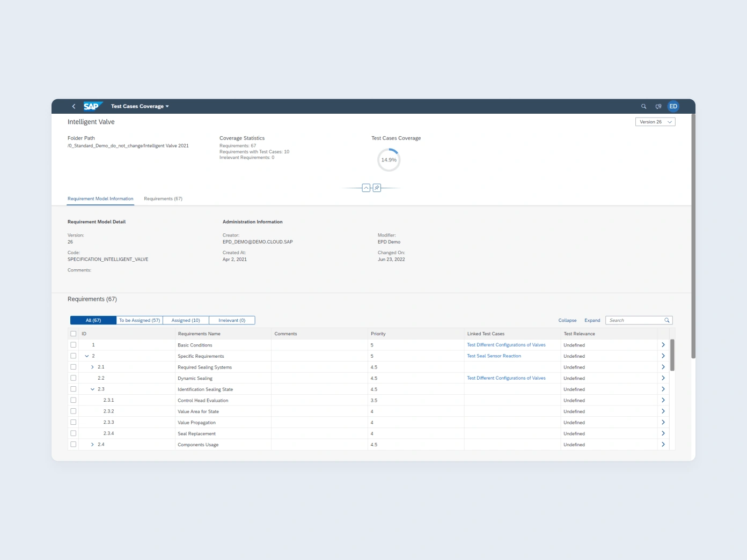Screen dimensions: 747x560
Task: Click the 14.9% coverage donut chart
Action: [389, 159]
